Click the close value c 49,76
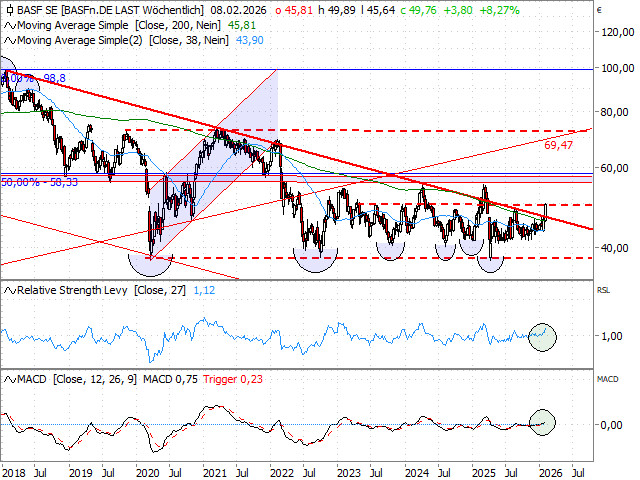This screenshot has height=480, width=640. click(x=418, y=10)
